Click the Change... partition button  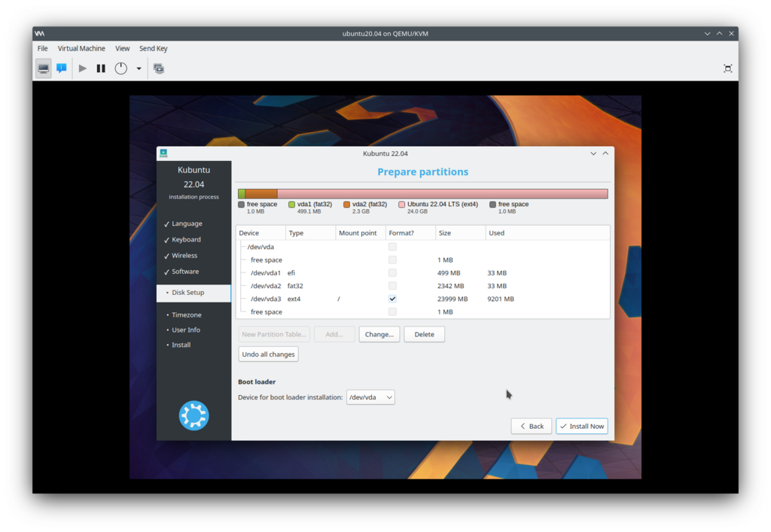379,334
